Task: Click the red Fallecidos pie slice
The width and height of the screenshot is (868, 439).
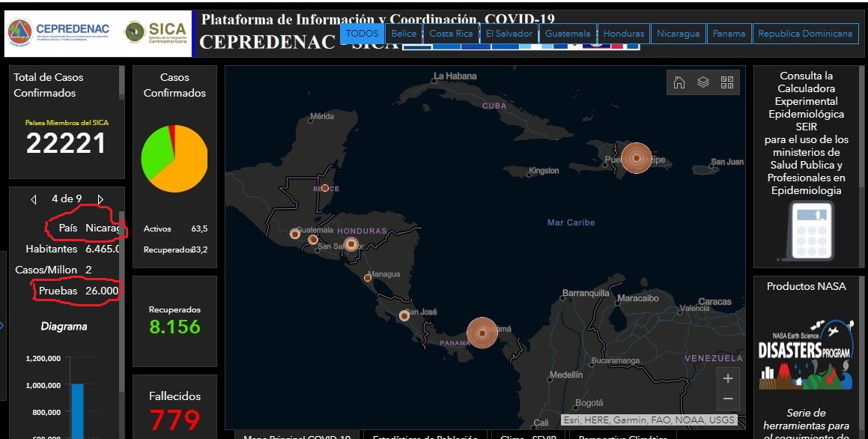Action: click(x=172, y=136)
